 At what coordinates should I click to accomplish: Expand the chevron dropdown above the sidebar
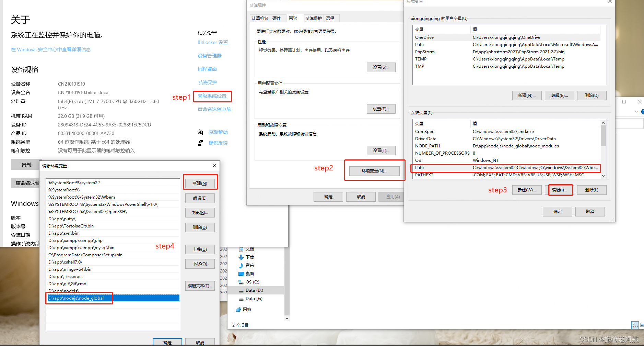pyautogui.click(x=636, y=112)
